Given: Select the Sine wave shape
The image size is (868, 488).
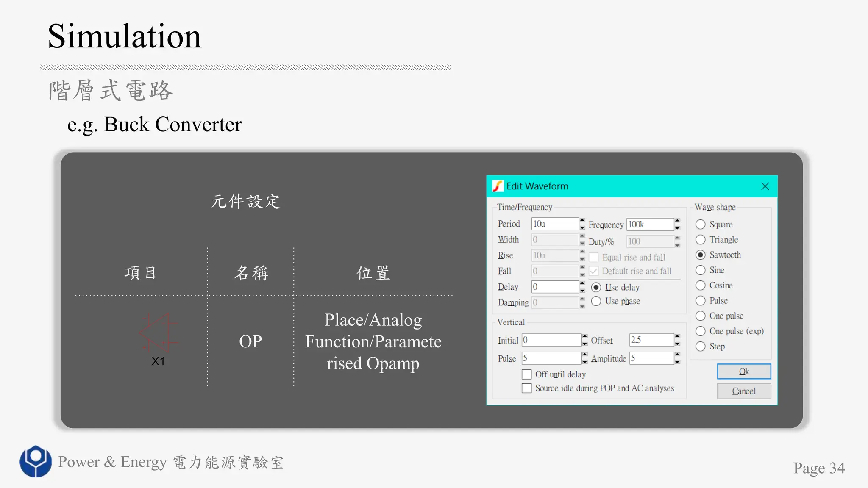Looking at the screenshot, I should point(701,270).
